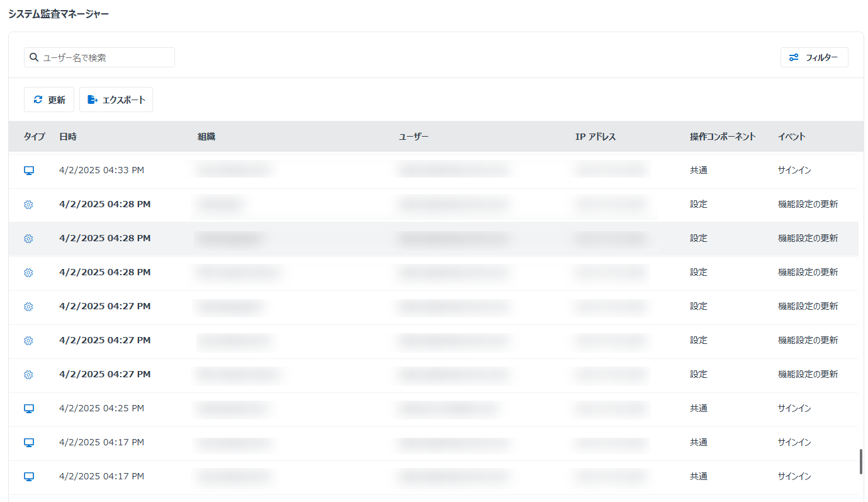
Task: Click gear icon in last 04:27 PM row
Action: tap(28, 375)
